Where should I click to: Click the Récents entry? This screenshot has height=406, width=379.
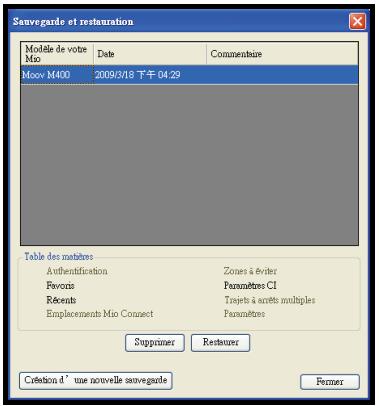coord(61,300)
